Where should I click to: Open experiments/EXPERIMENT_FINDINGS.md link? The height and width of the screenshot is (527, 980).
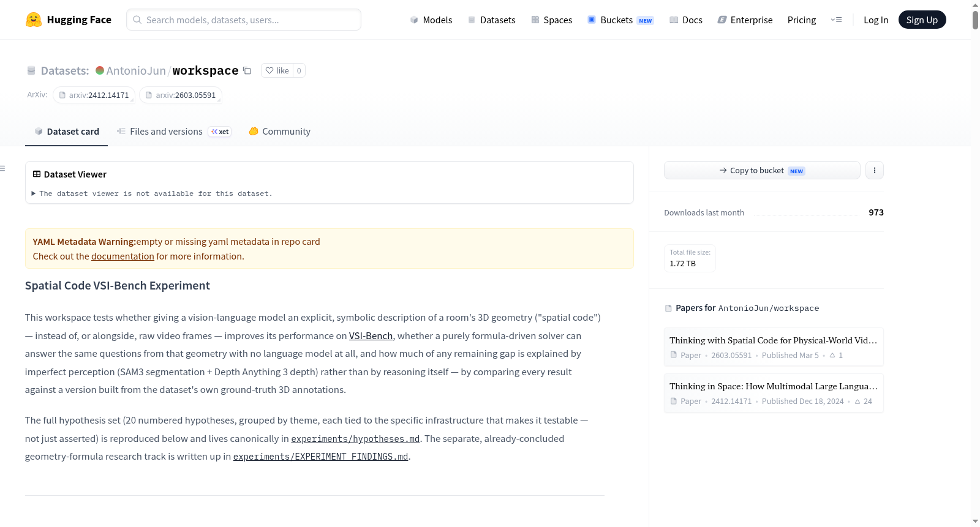[320, 457]
